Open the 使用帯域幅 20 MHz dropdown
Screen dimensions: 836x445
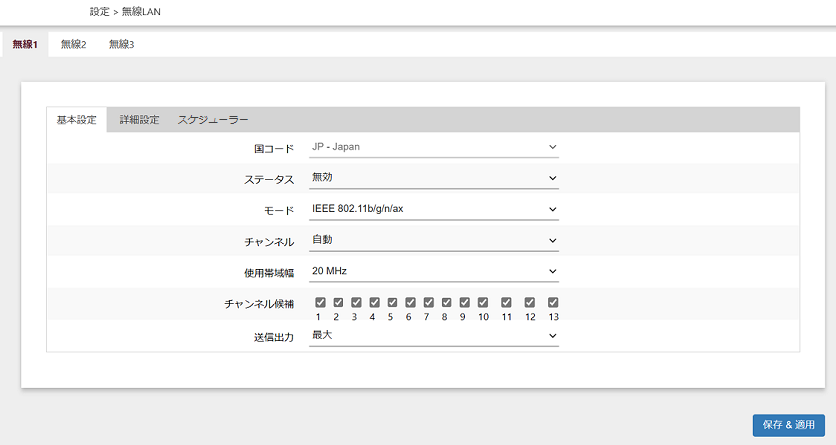(x=433, y=271)
